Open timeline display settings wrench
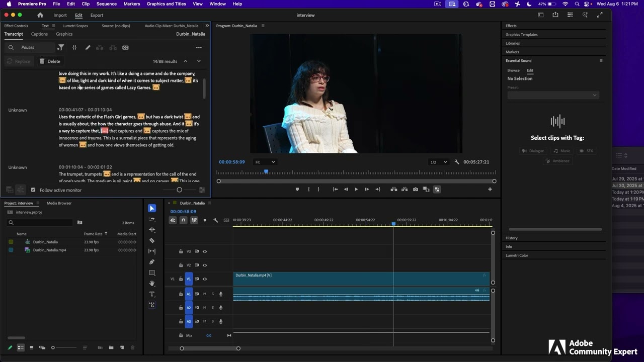644x362 pixels. pyautogui.click(x=215, y=220)
